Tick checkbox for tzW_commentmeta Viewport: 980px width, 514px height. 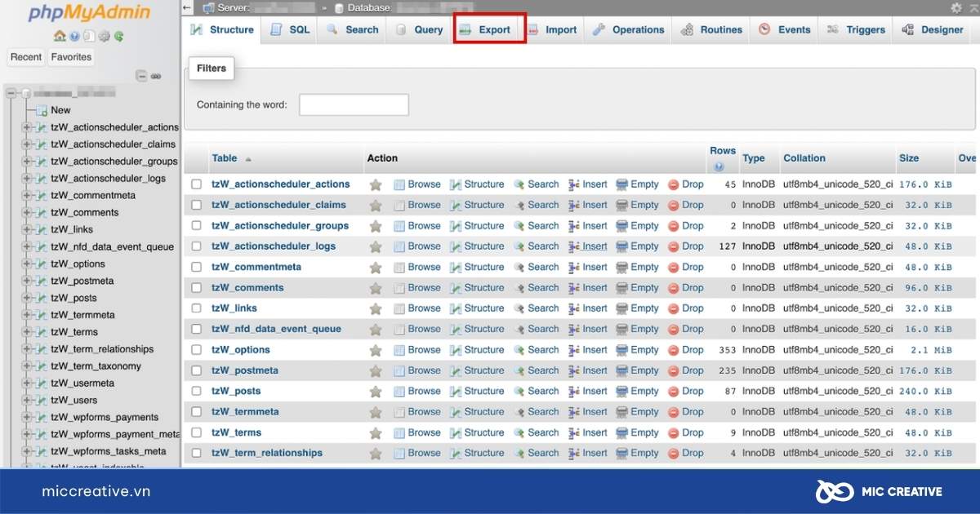(x=196, y=267)
